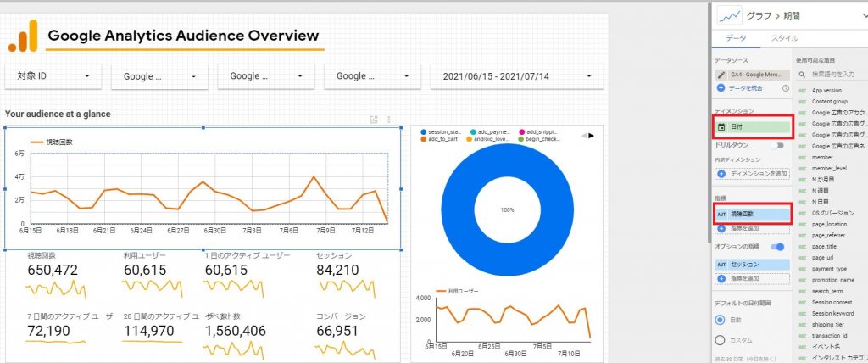Viewport: 868px width, 363px height.
Task: Expand the chart type chevron beside グラフ > 期間
Action: (x=864, y=17)
